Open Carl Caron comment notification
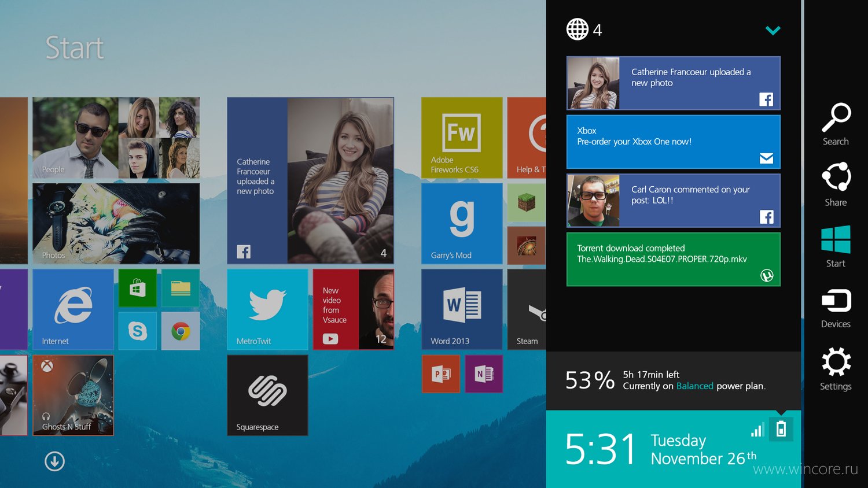Viewport: 868px width, 488px height. tap(674, 201)
